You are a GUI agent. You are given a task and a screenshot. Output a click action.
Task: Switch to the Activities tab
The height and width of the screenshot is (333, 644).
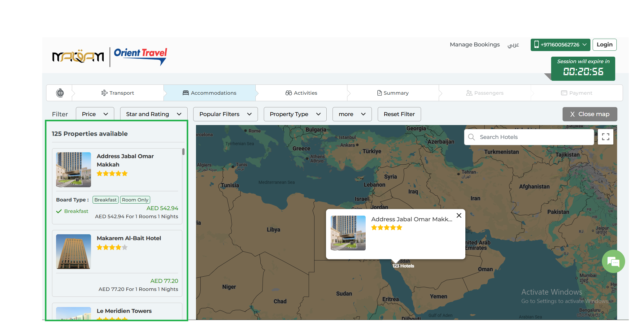point(301,93)
